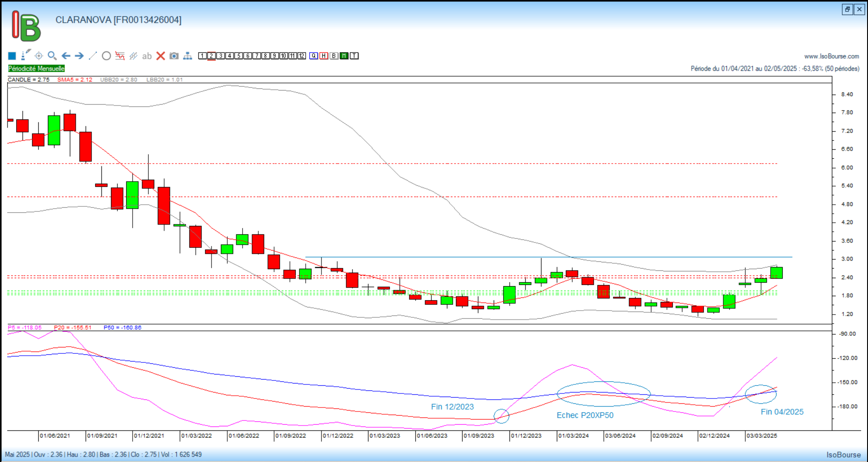868x462 pixels.
Task: Activate the crosshair target tool
Action: [39, 56]
